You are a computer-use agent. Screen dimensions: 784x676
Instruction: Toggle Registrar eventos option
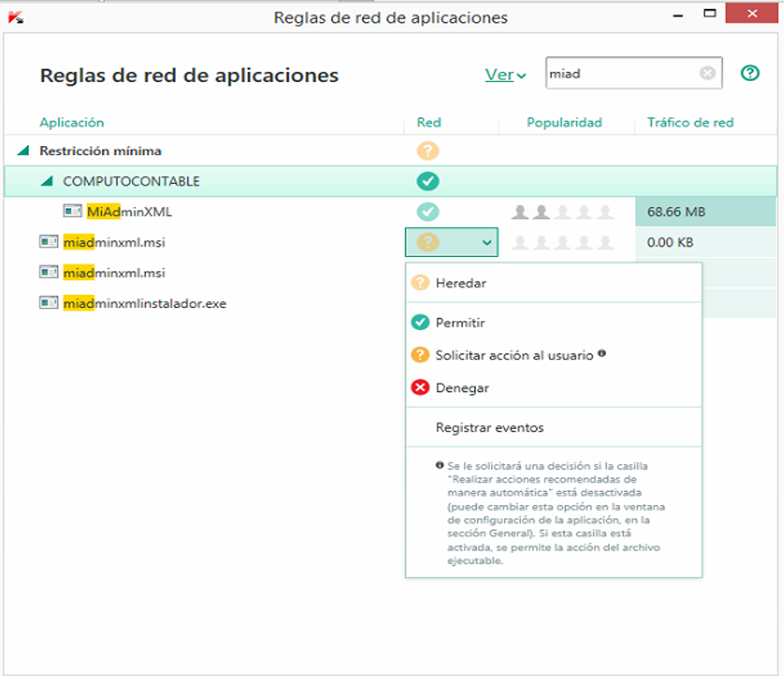[489, 428]
